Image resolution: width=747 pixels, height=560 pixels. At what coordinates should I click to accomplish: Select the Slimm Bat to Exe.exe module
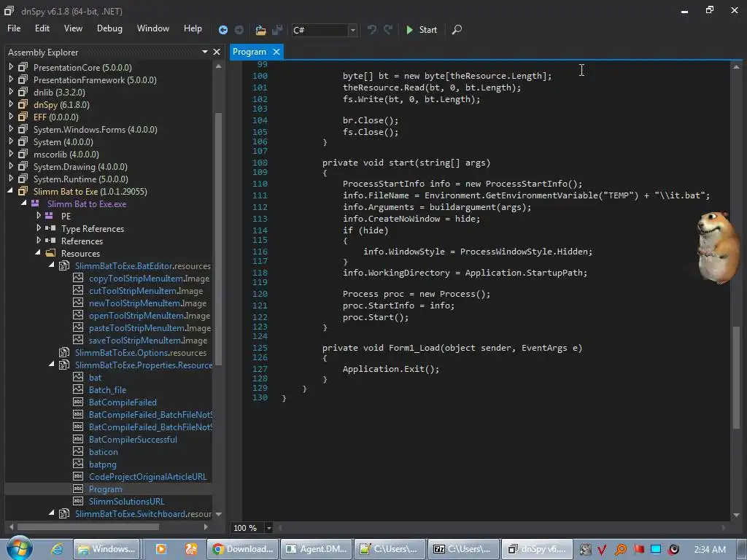[87, 204]
